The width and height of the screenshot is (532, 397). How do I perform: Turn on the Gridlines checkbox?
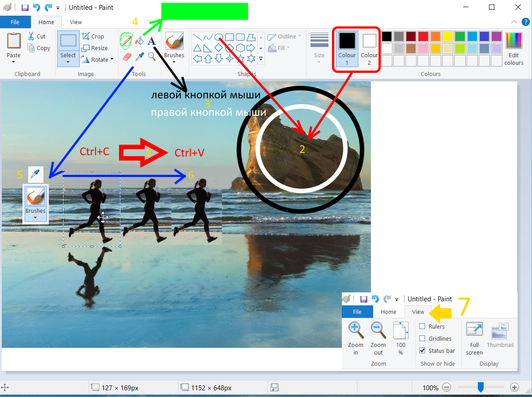click(422, 338)
